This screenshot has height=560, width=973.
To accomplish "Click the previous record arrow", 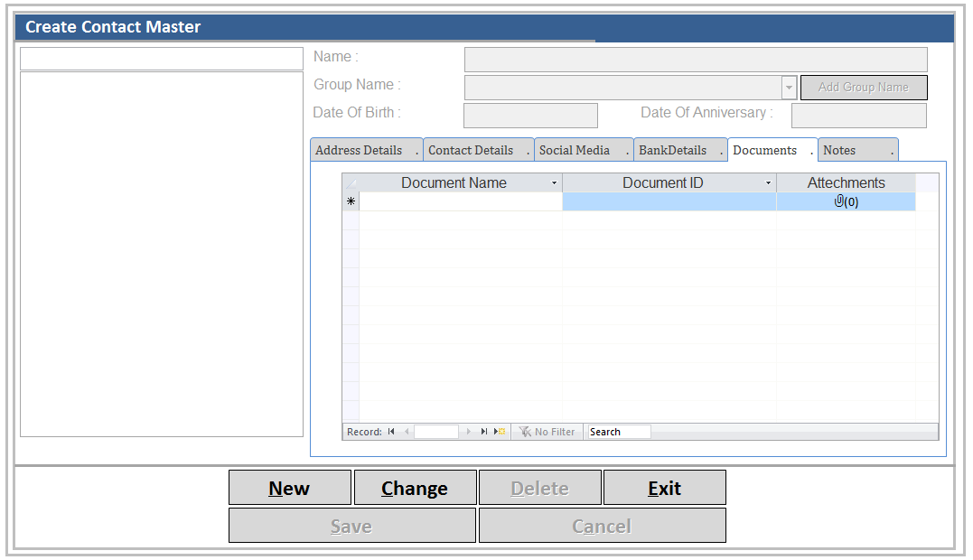I will coord(407,432).
